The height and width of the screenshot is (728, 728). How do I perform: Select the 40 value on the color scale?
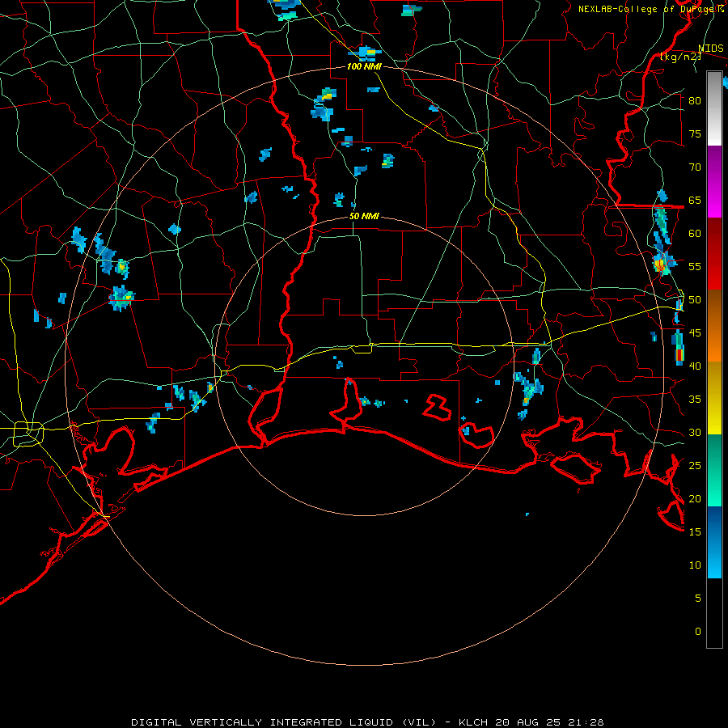[x=695, y=366]
